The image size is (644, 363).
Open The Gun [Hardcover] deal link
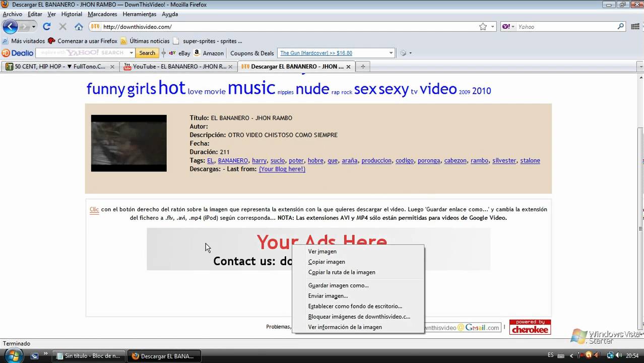pyautogui.click(x=316, y=53)
